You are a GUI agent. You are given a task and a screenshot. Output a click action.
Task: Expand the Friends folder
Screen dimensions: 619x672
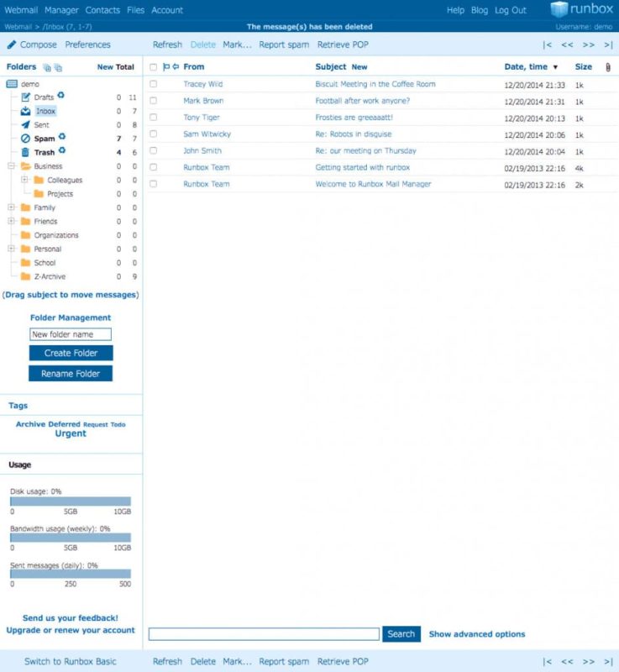pyautogui.click(x=12, y=221)
